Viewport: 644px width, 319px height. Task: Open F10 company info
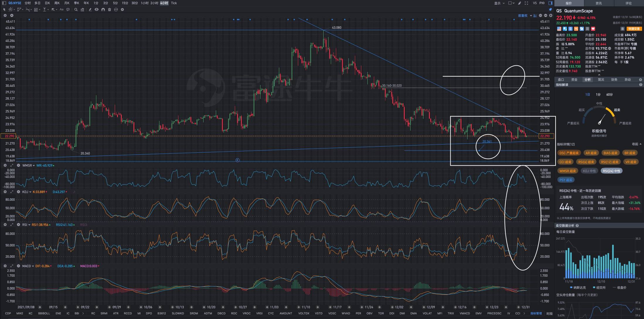tap(542, 3)
